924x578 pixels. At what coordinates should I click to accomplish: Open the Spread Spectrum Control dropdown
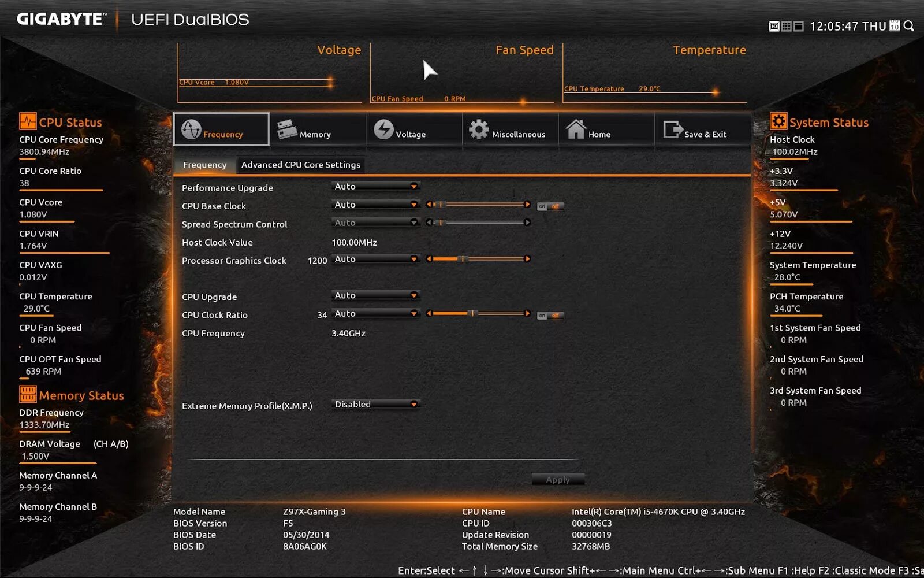tap(376, 223)
